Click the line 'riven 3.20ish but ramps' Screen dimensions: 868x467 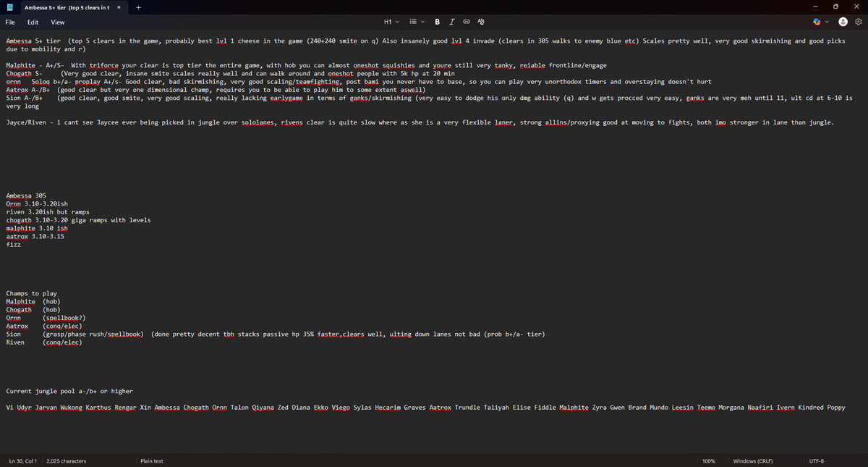coord(48,212)
